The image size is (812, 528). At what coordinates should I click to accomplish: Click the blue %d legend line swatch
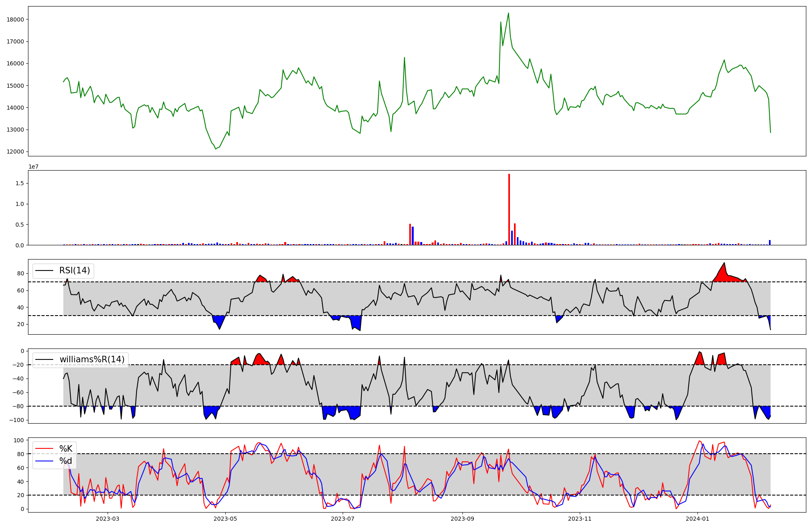(x=44, y=461)
